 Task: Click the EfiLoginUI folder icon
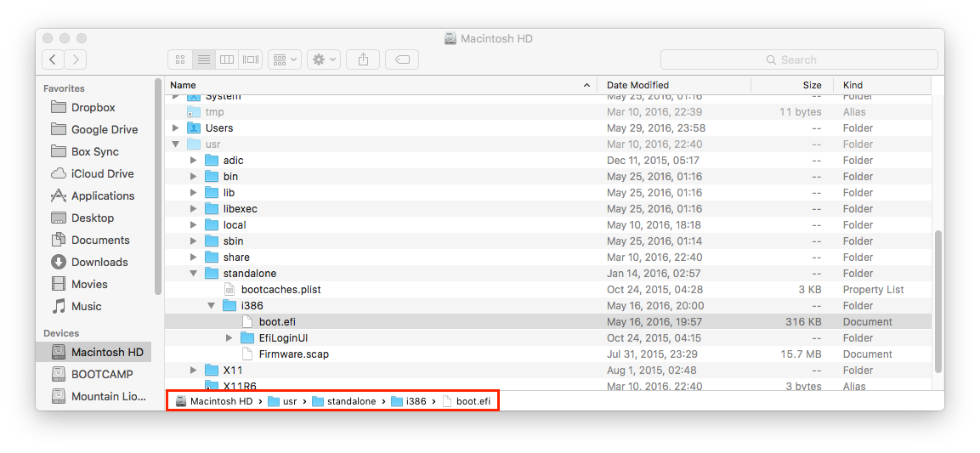[x=247, y=338]
